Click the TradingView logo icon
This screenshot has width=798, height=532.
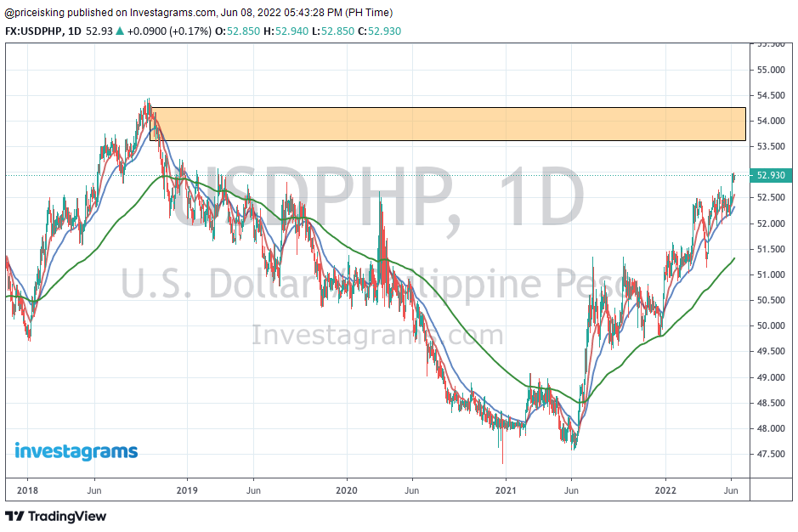pos(15,516)
